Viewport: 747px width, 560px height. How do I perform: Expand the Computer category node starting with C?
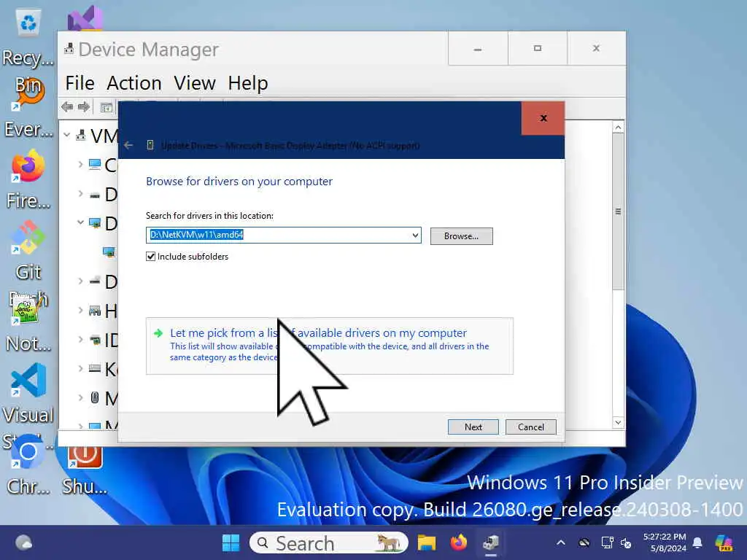(x=80, y=164)
